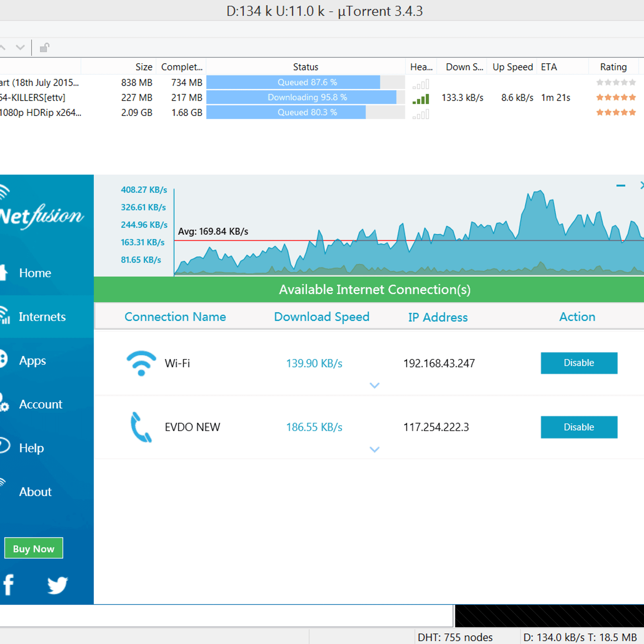Sort by Down Speed column header
644x644 pixels.
pyautogui.click(x=464, y=67)
